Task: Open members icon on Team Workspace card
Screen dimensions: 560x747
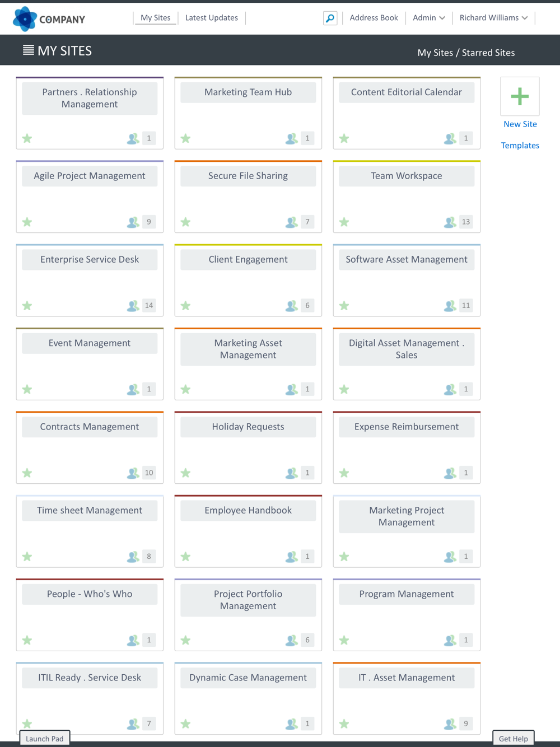Action: 450,222
